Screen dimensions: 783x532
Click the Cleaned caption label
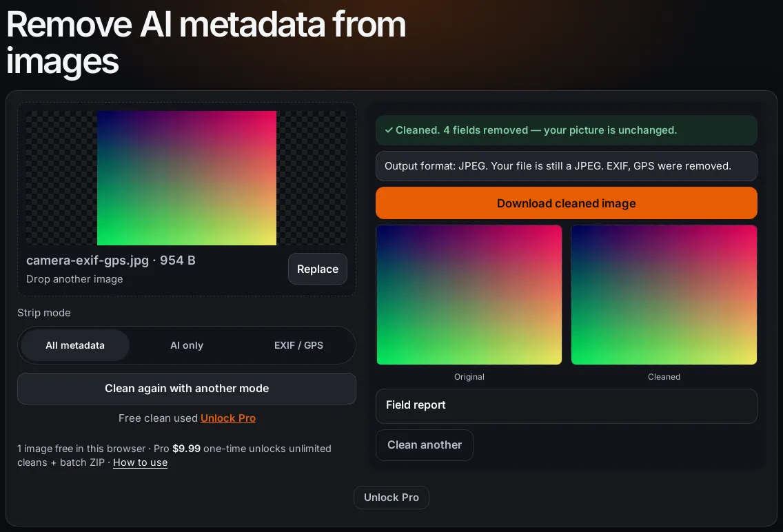664,377
